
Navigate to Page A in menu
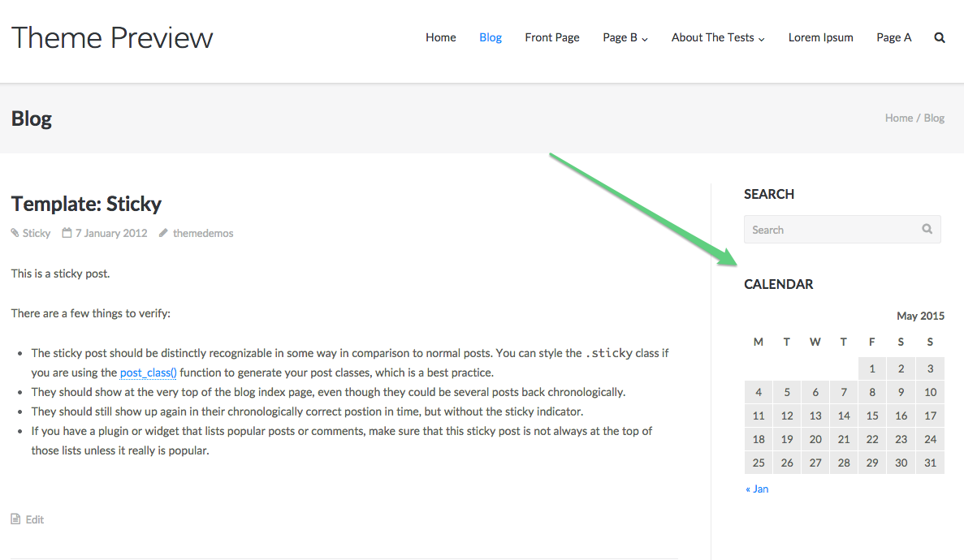pyautogui.click(x=893, y=37)
